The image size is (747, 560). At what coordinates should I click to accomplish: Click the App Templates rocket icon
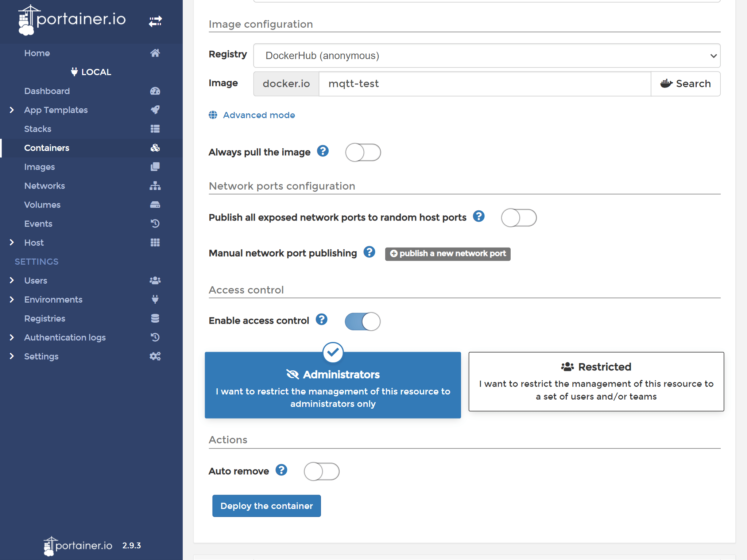pyautogui.click(x=155, y=110)
